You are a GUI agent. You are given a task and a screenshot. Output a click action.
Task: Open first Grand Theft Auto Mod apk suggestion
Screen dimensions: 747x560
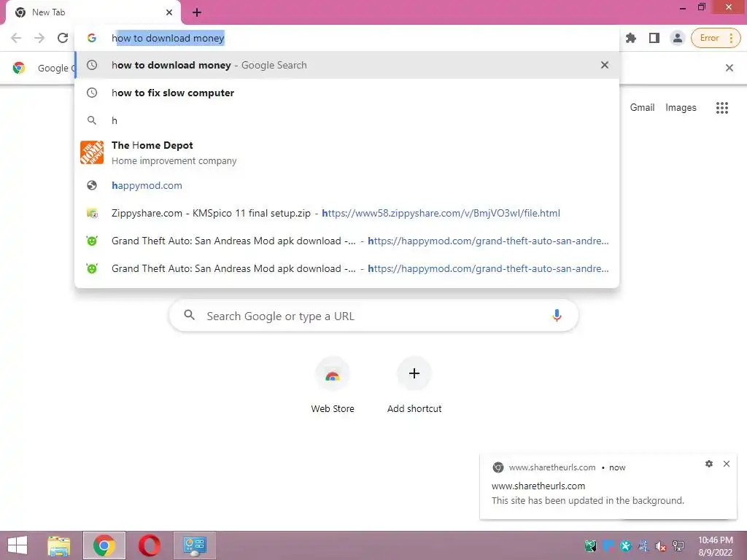(x=347, y=241)
